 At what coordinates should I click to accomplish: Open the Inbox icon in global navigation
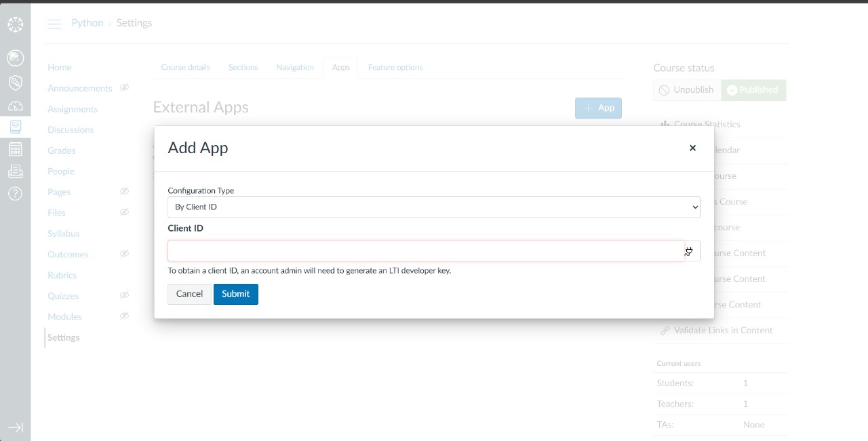[15, 171]
